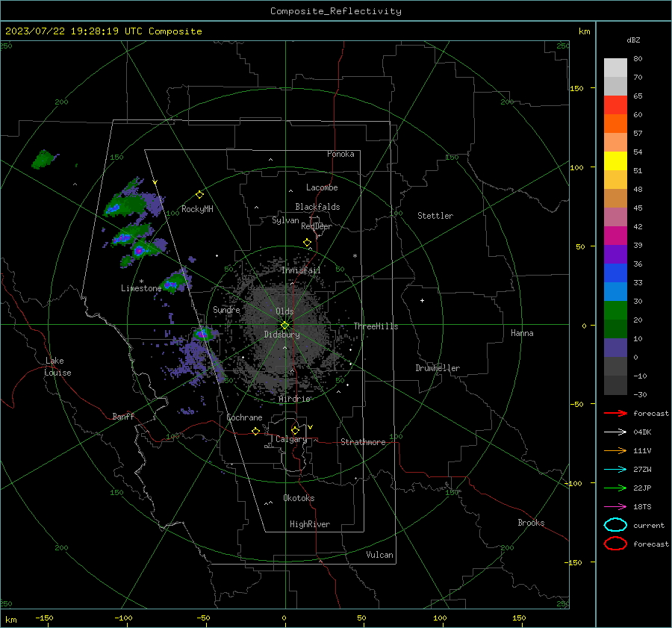Click yellow diamond marker below RedDeer

point(307,243)
